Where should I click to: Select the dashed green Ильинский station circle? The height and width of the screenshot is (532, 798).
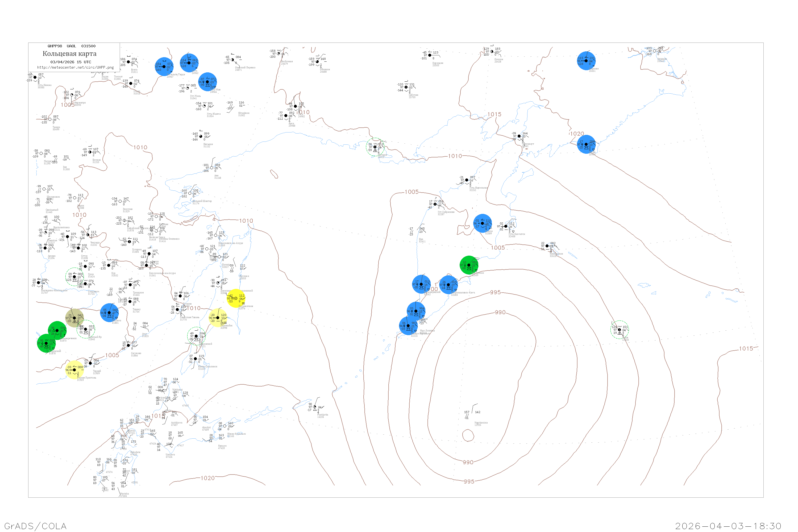coord(197,336)
